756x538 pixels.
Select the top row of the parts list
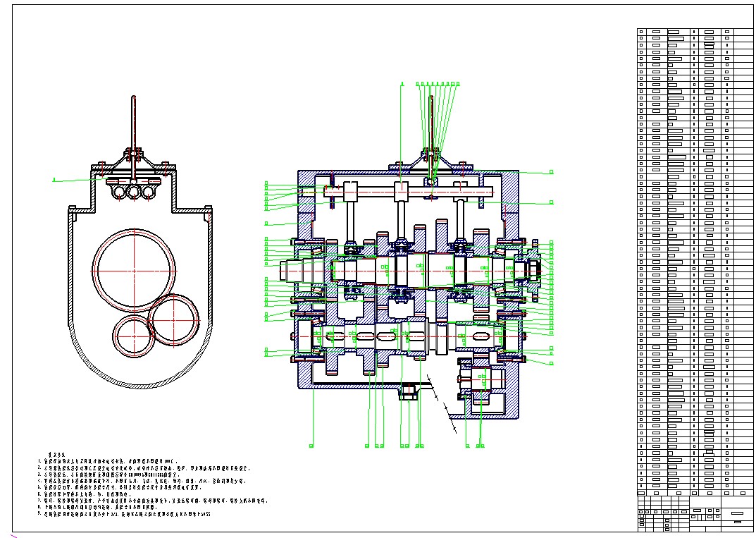(x=695, y=32)
